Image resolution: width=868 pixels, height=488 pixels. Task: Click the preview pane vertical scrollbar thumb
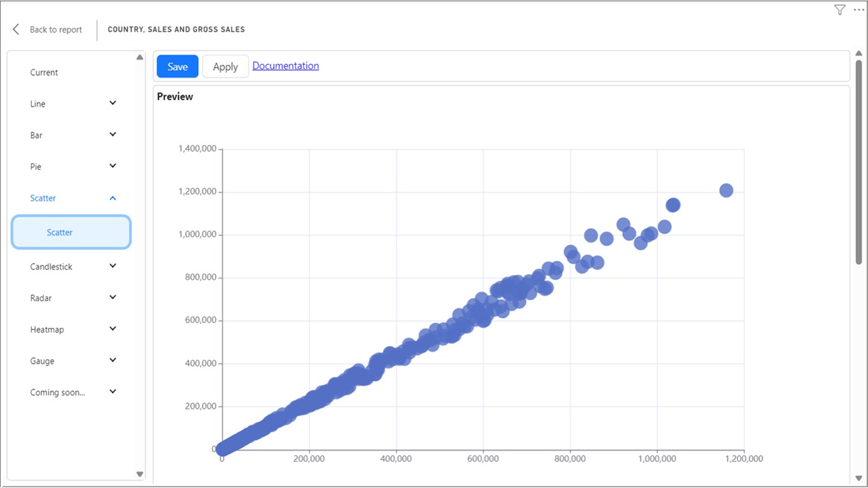(858, 162)
